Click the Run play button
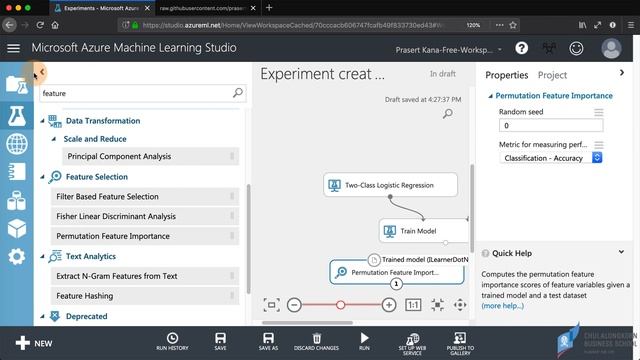This screenshot has width=640, height=360. click(364, 341)
